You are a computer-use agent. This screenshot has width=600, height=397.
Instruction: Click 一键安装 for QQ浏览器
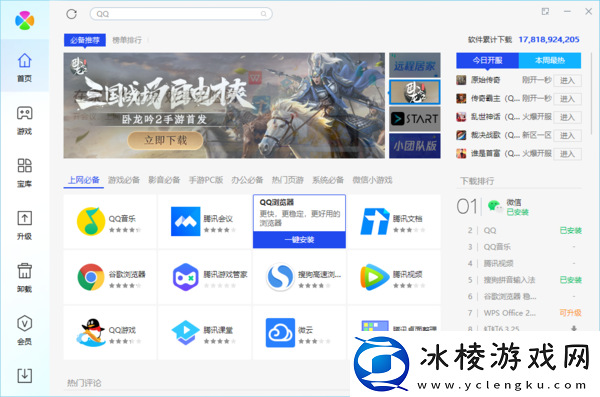pyautogui.click(x=299, y=240)
